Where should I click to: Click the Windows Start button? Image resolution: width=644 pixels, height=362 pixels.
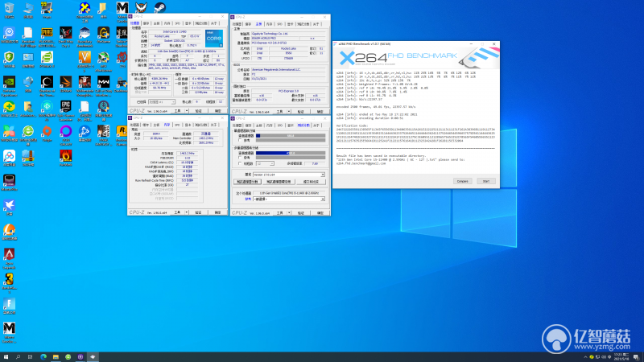6,357
